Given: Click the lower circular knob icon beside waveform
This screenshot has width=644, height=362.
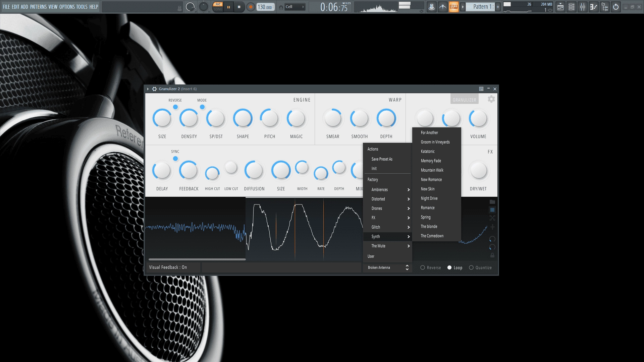Looking at the screenshot, I should pyautogui.click(x=492, y=247).
